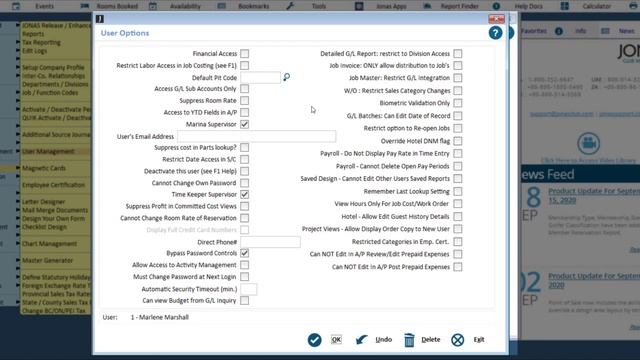640x360 pixels.
Task: Check Can view Budget from G/L Inquiry
Action: click(244, 300)
